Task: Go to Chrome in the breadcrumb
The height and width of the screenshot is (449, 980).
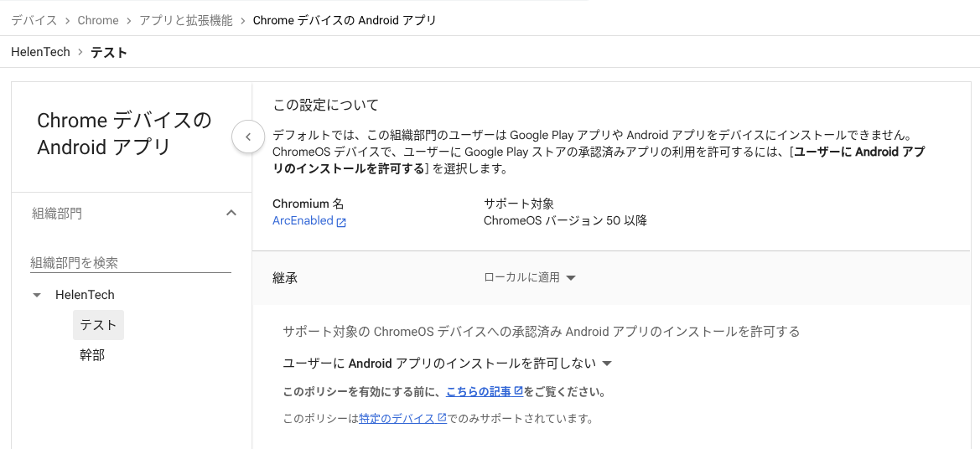Action: (98, 20)
